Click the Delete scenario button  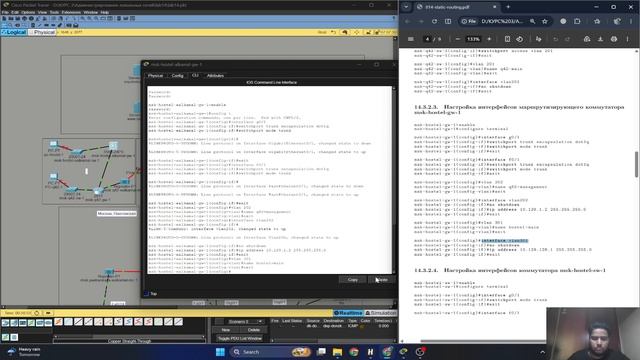tap(253, 330)
